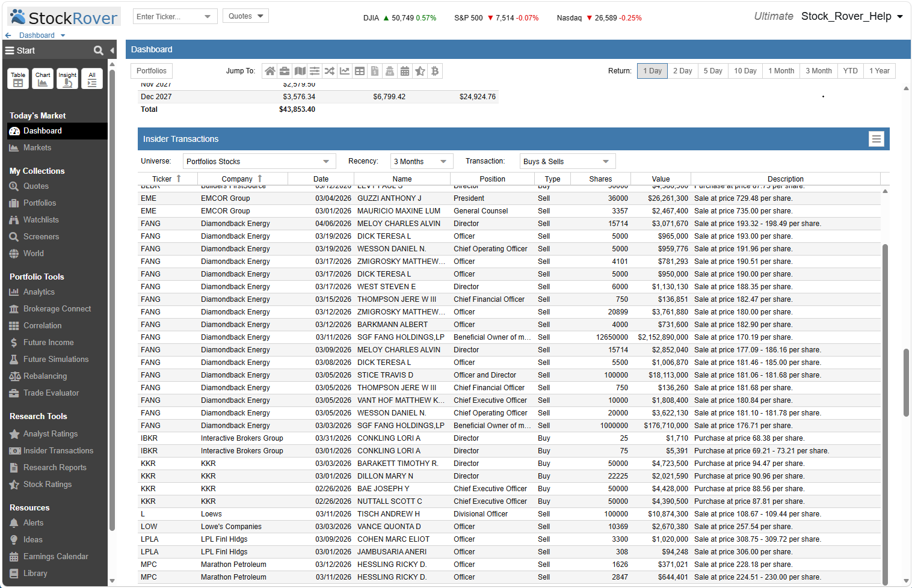
Task: Select the 1 Year return period
Action: [x=879, y=71]
